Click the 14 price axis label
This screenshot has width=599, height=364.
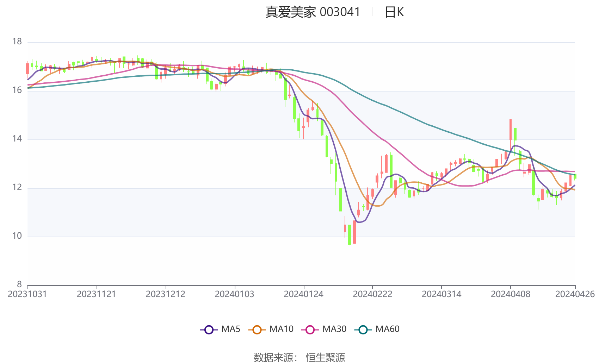(x=17, y=139)
